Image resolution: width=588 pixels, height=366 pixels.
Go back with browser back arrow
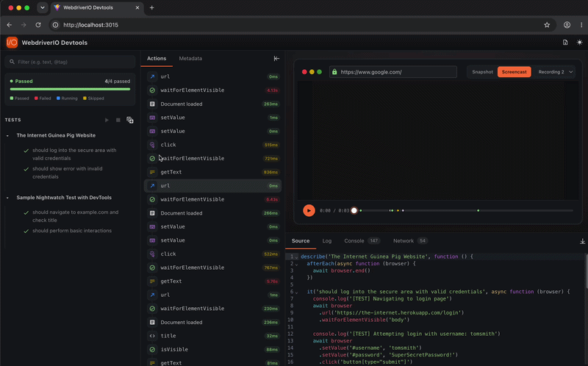click(10, 25)
